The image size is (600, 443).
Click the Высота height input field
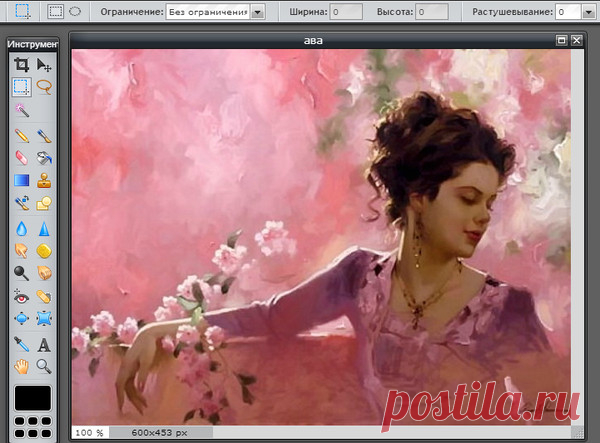tap(432, 12)
